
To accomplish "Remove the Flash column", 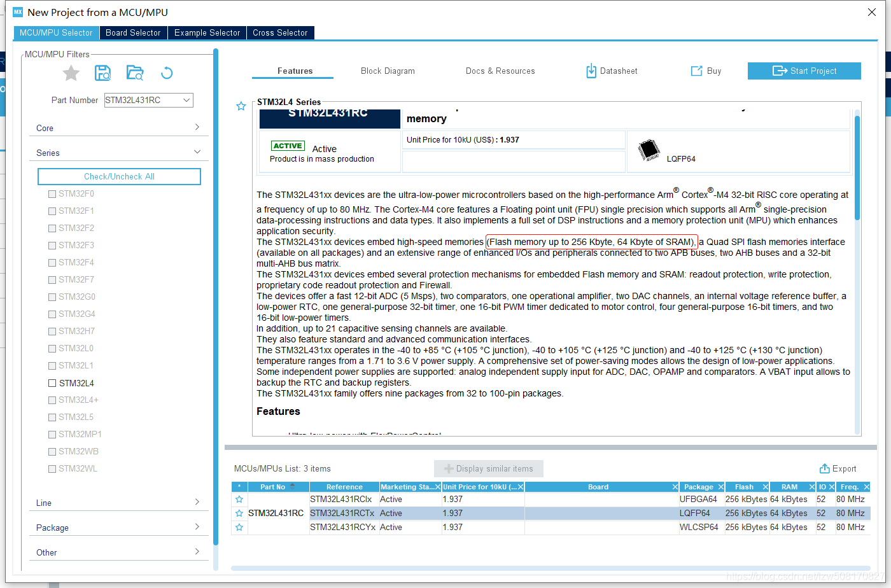I will (765, 487).
